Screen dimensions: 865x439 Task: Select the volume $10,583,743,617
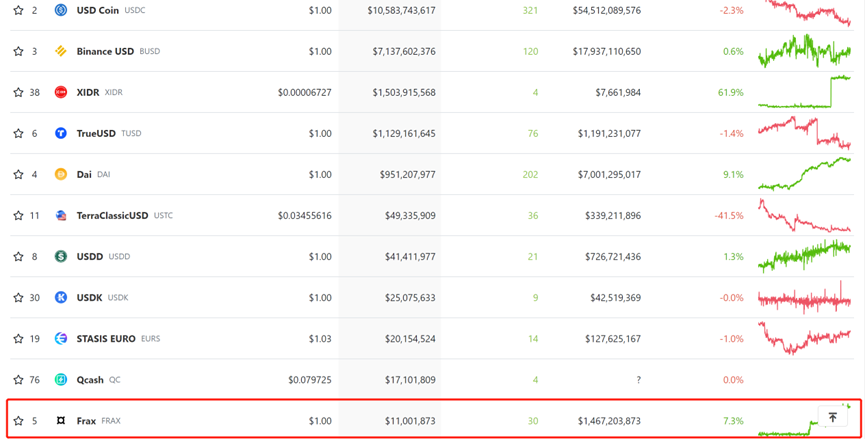(x=402, y=10)
